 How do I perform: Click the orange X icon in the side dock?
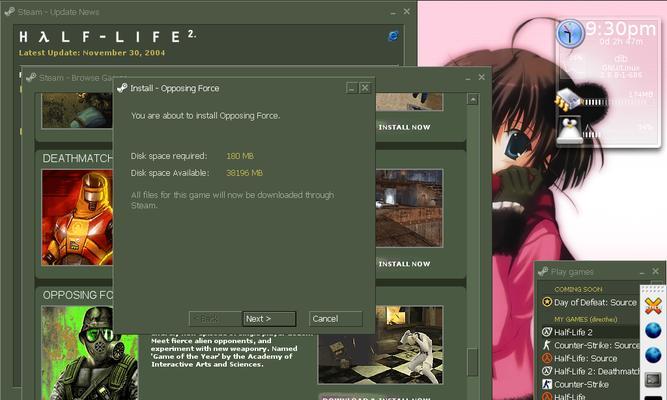point(653,306)
